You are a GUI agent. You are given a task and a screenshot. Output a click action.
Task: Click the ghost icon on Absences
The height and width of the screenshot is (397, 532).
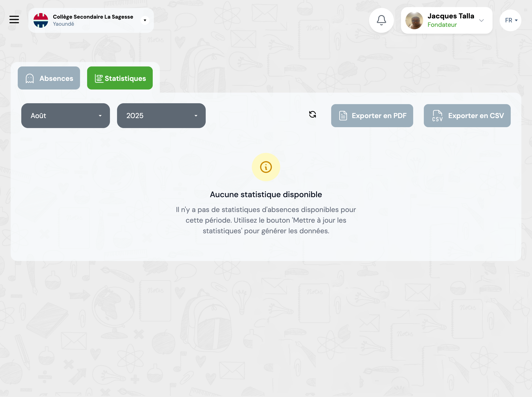[30, 78]
